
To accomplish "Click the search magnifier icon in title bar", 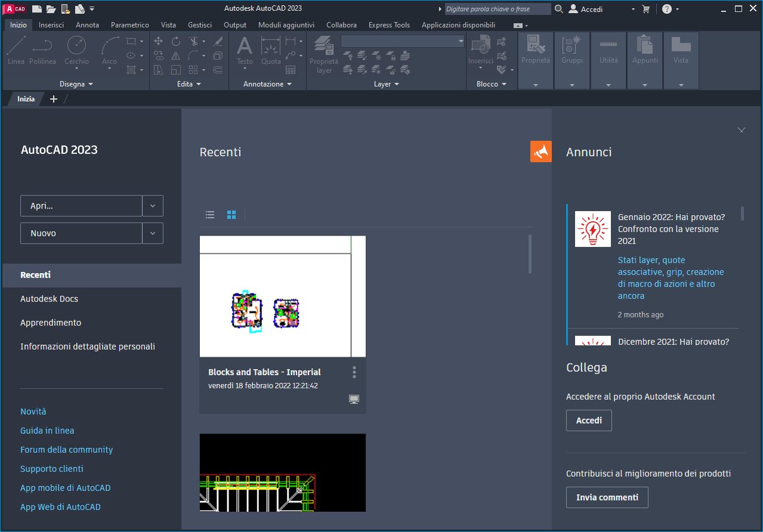I will pos(559,9).
